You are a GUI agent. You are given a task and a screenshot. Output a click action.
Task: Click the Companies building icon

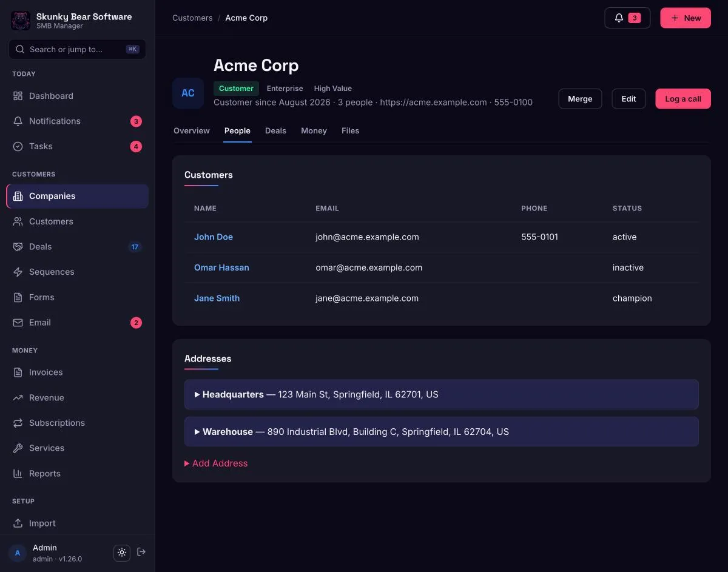pos(18,196)
